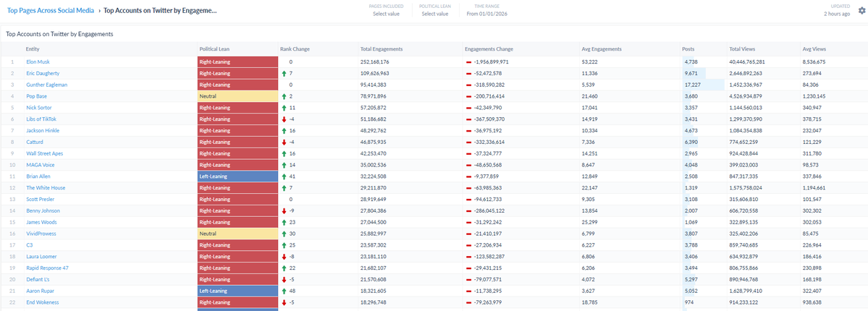The image size is (868, 311).
Task: Click the avg views value 1,230,145
Action: pyautogui.click(x=814, y=96)
